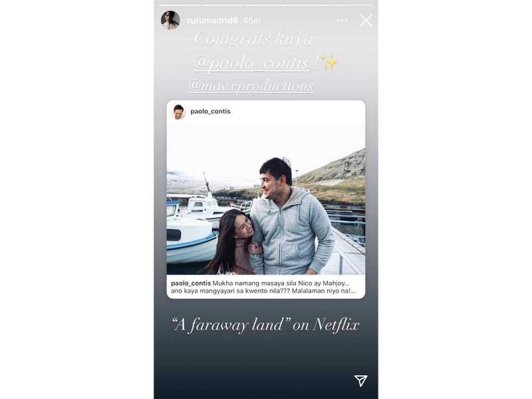
Task: Select the current fifth story progress segment
Action: coord(352,5)
